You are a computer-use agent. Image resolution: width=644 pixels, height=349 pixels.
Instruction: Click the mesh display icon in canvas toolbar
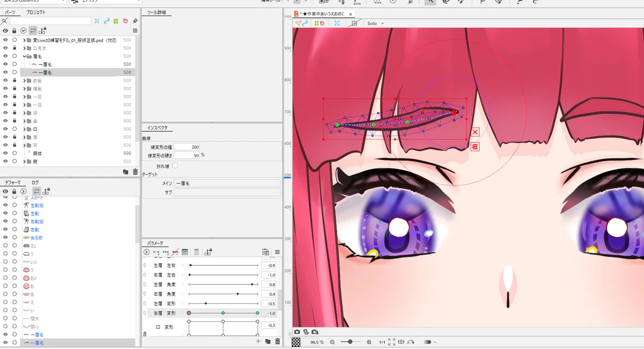tap(337, 23)
